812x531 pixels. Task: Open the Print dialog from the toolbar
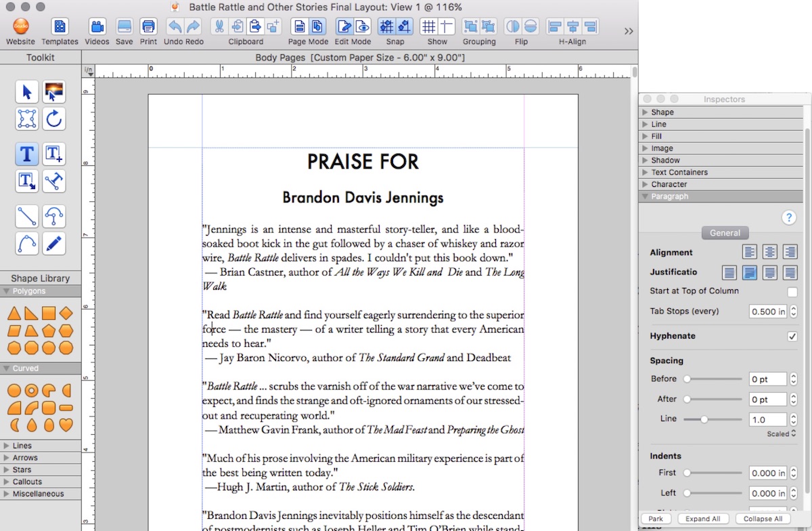148,27
